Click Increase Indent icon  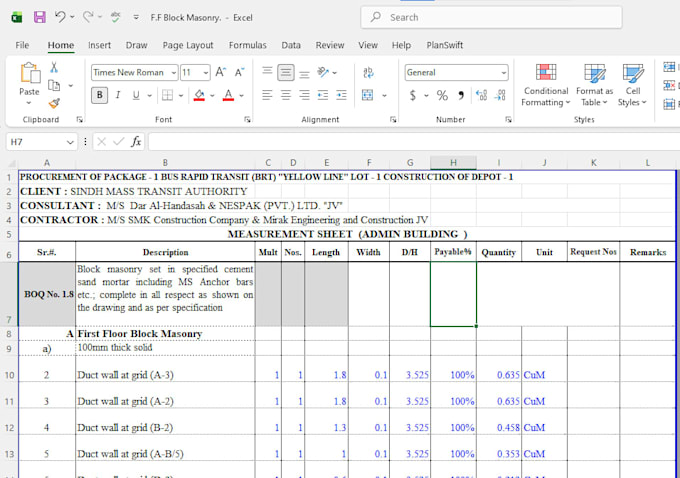[342, 95]
